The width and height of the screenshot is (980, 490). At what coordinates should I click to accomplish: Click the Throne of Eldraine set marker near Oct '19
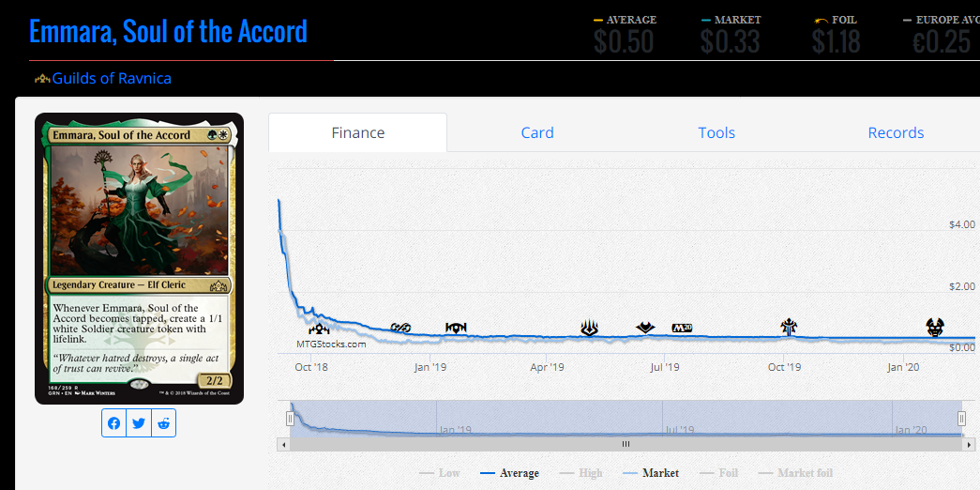click(x=789, y=327)
